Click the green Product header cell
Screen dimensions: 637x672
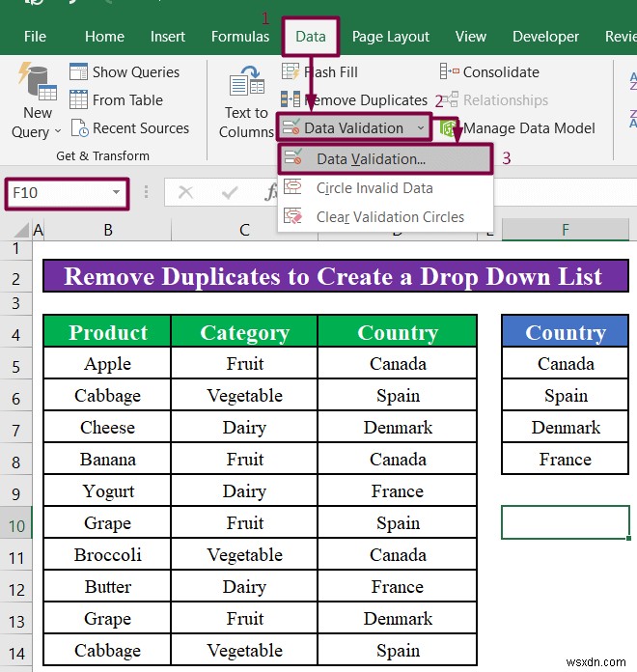click(x=107, y=331)
